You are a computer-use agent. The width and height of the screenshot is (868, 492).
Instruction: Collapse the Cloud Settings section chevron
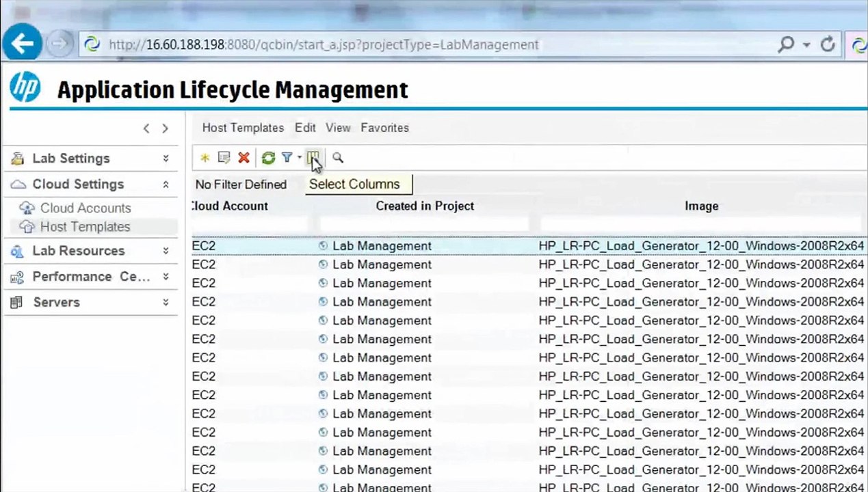[166, 184]
